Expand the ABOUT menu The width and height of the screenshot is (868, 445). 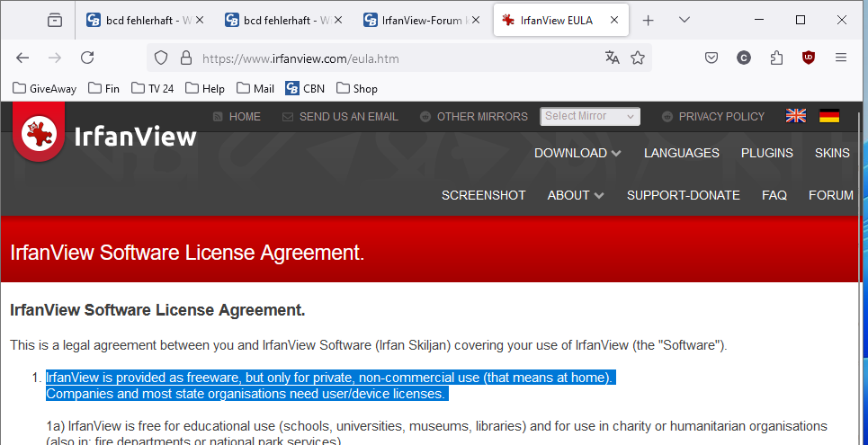575,195
